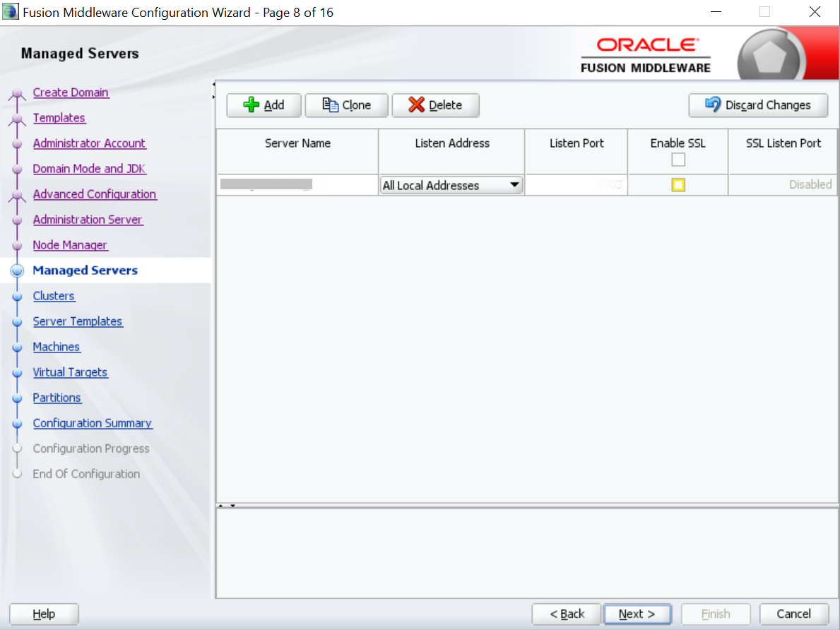Open Server Templates step

tap(78, 321)
